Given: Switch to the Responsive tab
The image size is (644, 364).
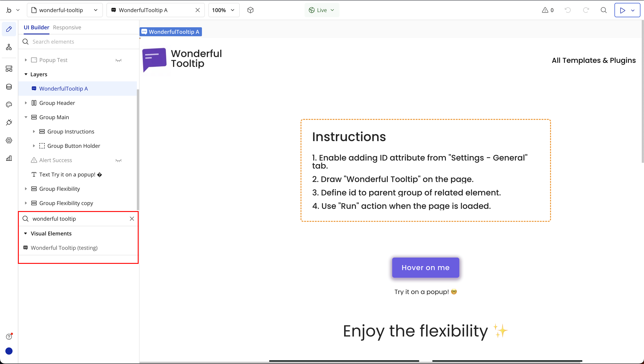Looking at the screenshot, I should coord(67,27).
